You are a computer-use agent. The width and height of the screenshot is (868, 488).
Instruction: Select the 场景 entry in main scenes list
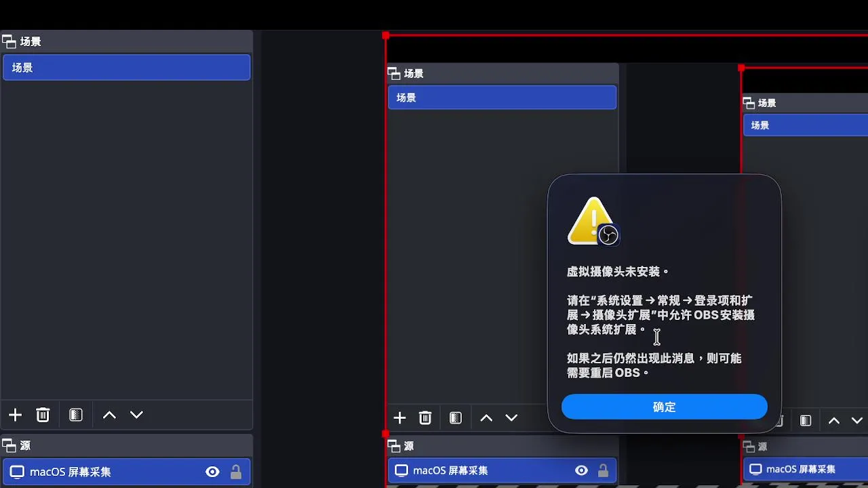[127, 68]
